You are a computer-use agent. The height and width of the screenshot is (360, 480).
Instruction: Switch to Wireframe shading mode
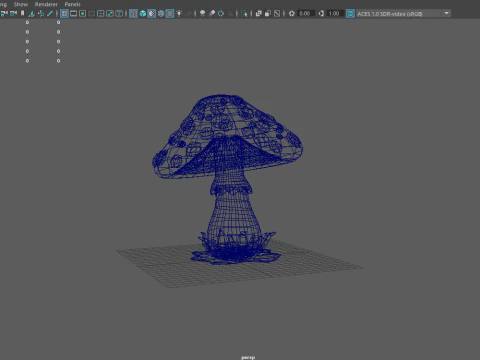coord(133,13)
